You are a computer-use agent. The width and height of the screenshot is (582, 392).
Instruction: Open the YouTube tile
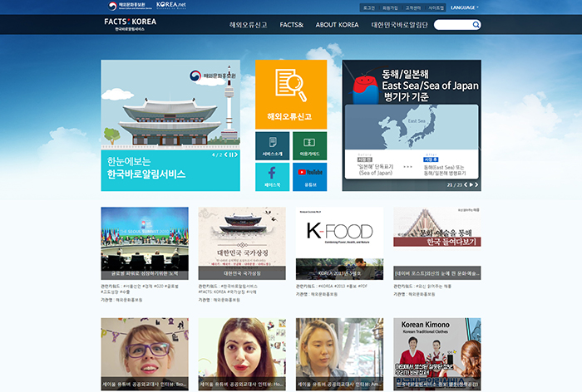[x=309, y=177]
